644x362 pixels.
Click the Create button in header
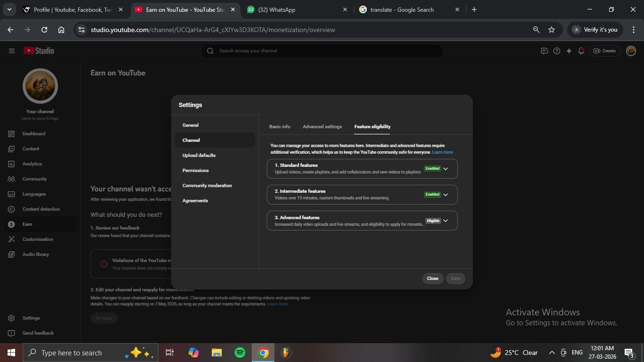pyautogui.click(x=604, y=51)
